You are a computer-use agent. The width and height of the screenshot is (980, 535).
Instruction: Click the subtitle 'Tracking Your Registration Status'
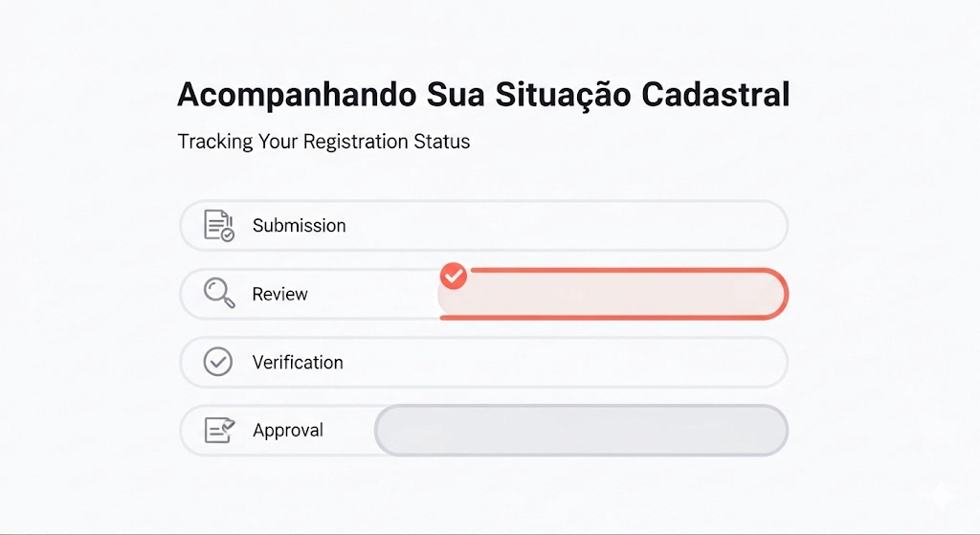point(323,142)
